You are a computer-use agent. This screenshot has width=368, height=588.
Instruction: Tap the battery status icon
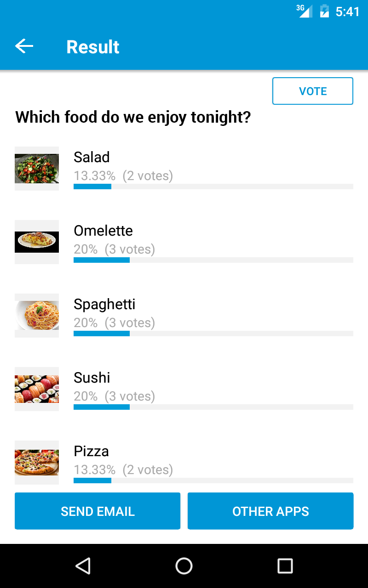click(324, 11)
